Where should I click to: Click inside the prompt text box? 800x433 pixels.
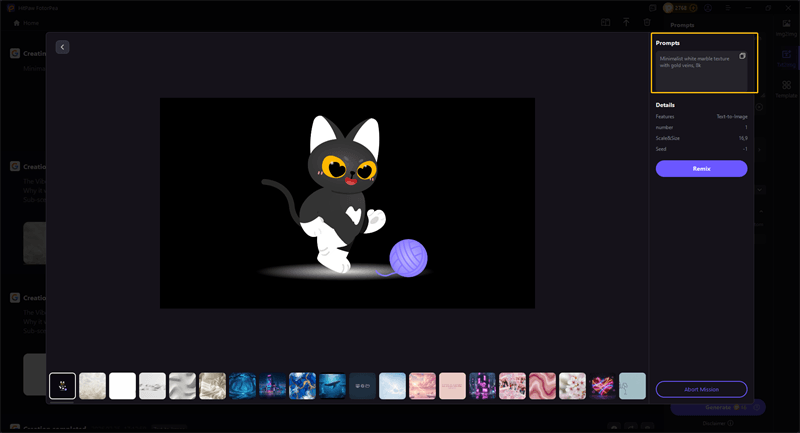[701, 71]
